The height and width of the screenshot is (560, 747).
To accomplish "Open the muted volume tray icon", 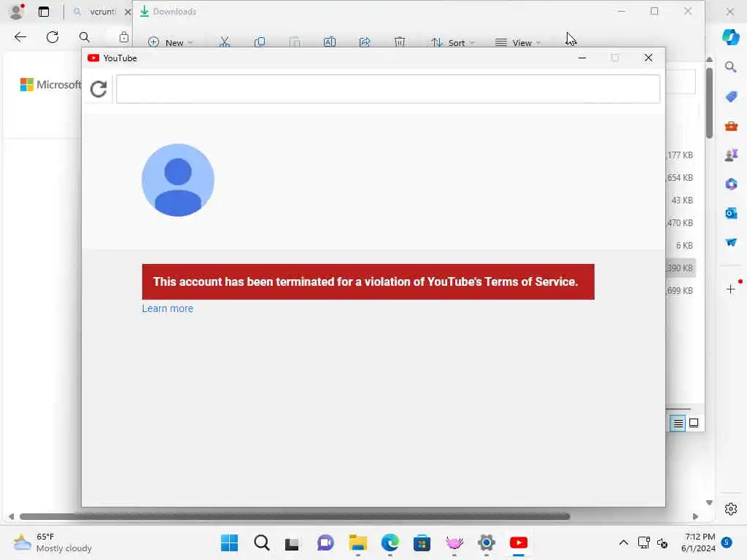I will (662, 542).
